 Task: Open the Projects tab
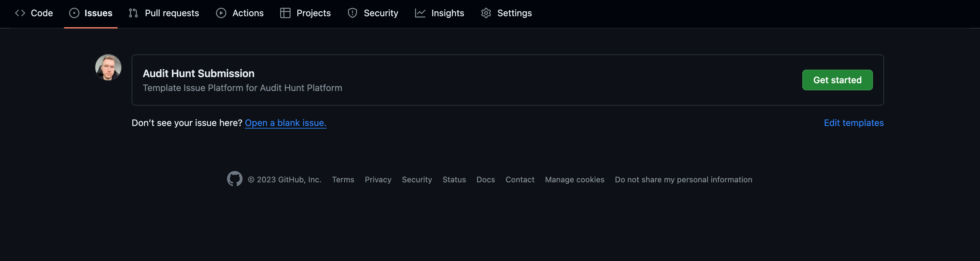click(x=305, y=13)
